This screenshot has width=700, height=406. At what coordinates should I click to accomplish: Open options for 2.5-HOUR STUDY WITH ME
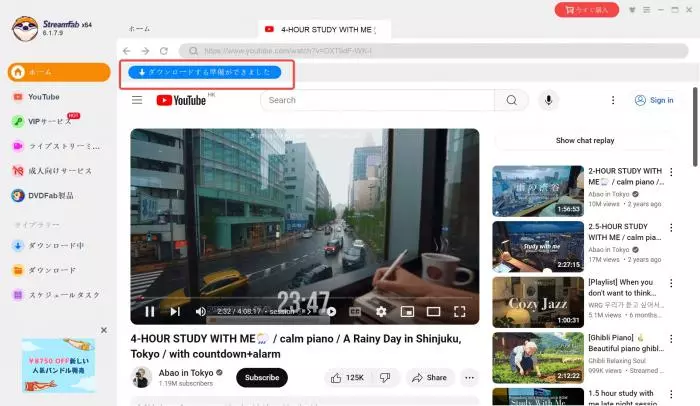(671, 227)
